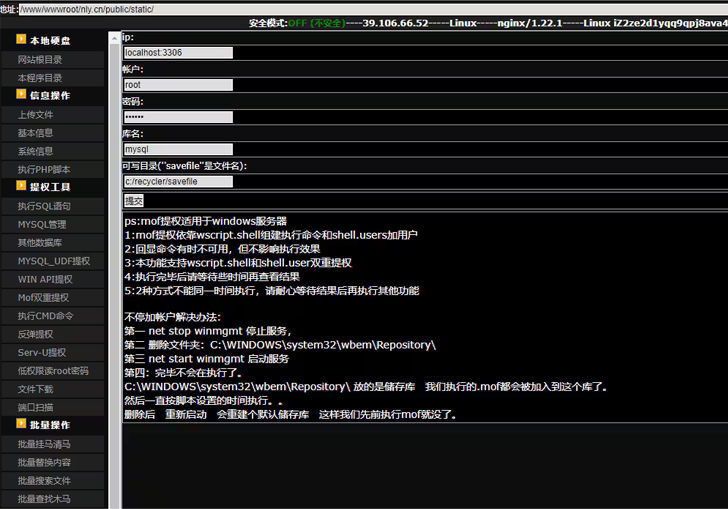Click into the 密码 password field

pyautogui.click(x=178, y=117)
